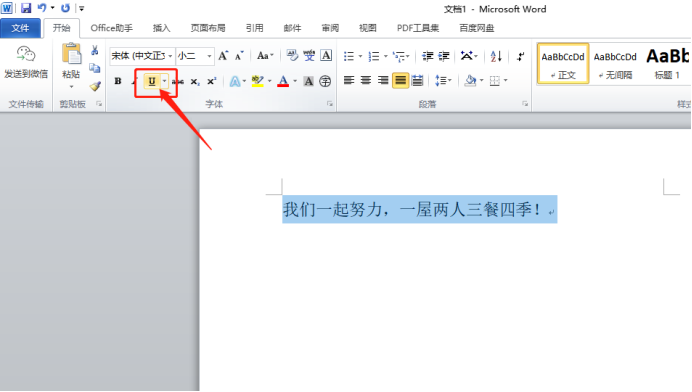
Task: Open the 字体 dialog launcher
Action: pyautogui.click(x=330, y=104)
